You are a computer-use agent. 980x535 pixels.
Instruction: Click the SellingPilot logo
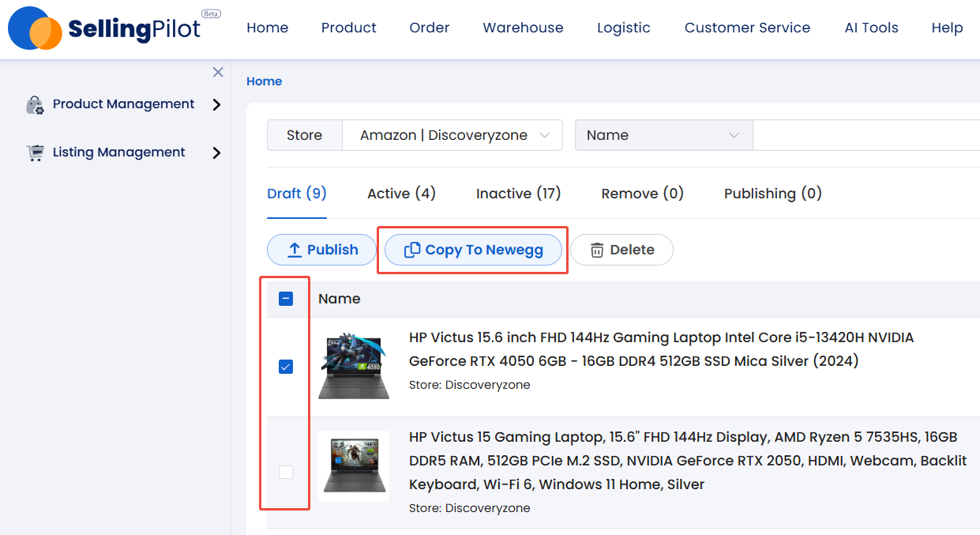pos(114,28)
